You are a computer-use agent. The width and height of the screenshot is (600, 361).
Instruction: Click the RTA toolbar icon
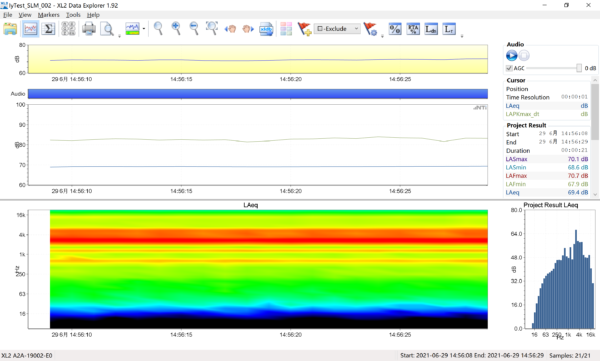(413, 29)
